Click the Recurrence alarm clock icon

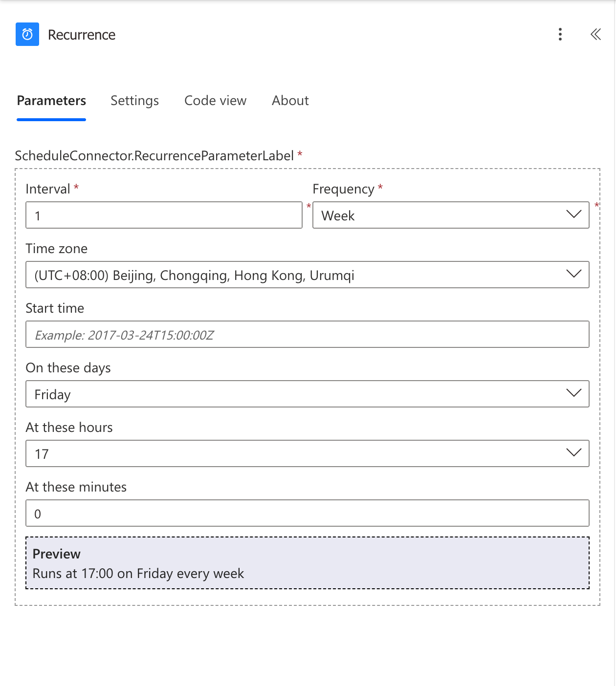click(27, 34)
